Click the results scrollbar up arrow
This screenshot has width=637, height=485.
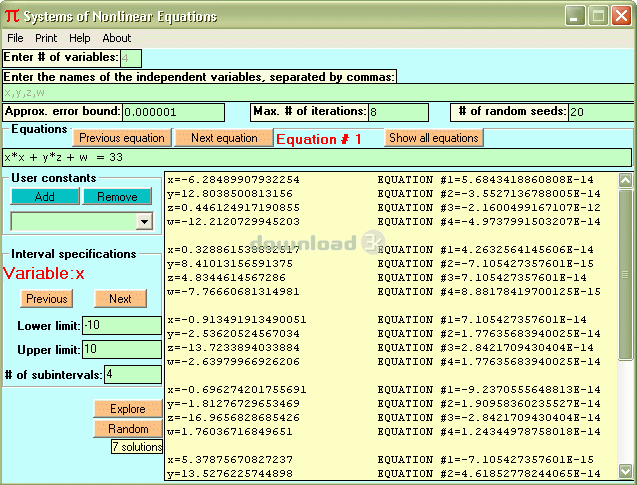point(625,180)
